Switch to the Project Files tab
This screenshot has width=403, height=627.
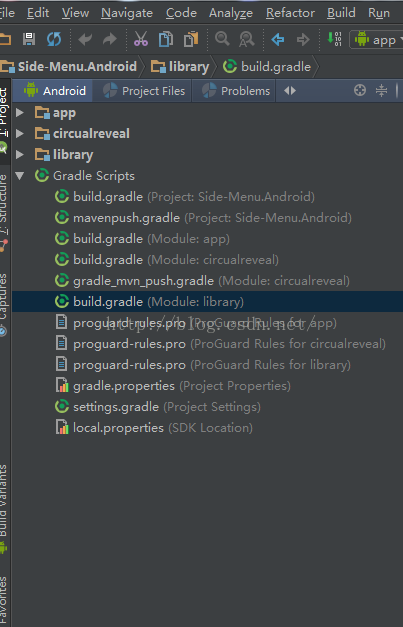tap(143, 91)
